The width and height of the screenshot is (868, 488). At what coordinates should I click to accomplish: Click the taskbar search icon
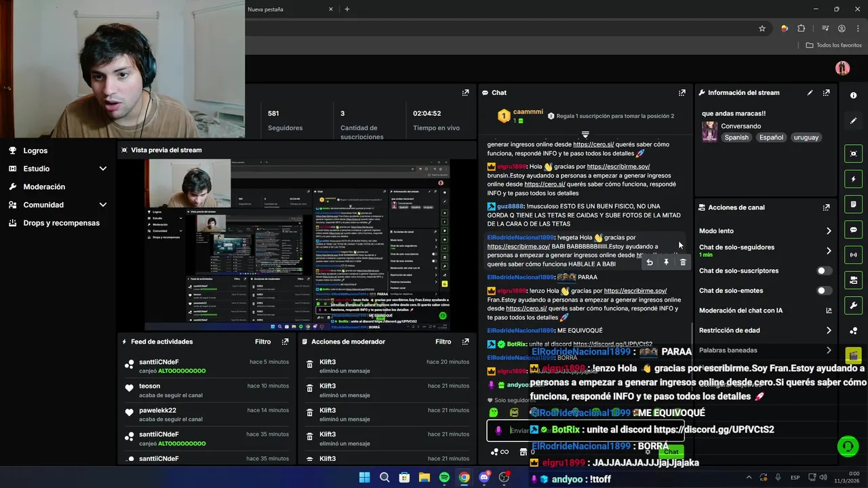(384, 477)
